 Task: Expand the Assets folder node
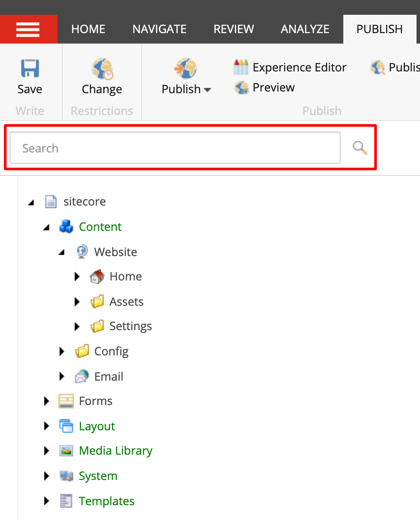[x=77, y=302]
